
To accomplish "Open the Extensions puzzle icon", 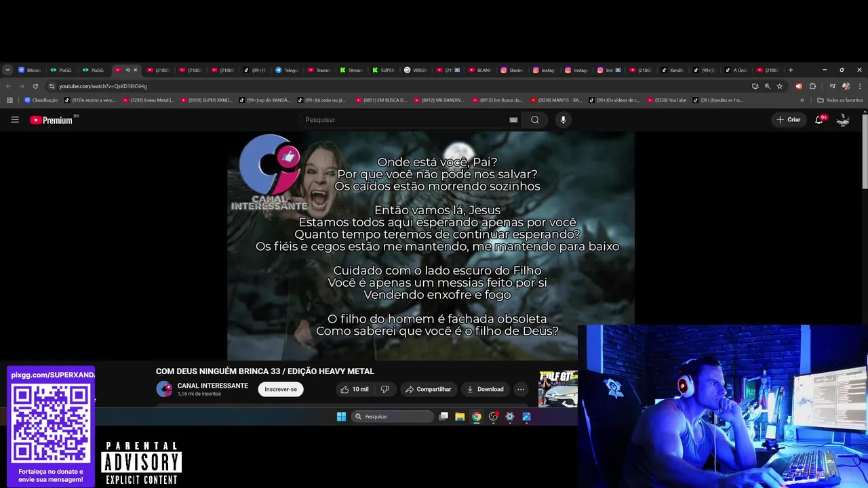I will click(812, 86).
